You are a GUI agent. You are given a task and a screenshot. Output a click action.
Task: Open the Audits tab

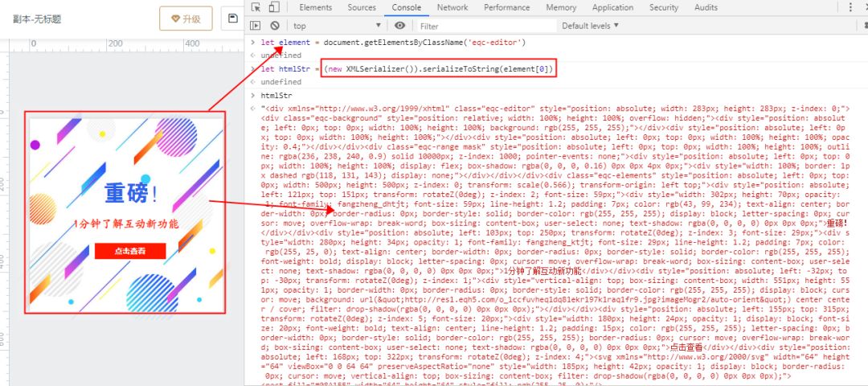(x=706, y=7)
